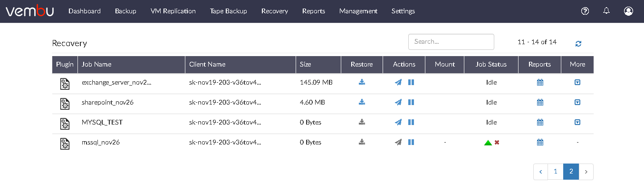
Task: Open the Settings menu
Action: click(403, 11)
